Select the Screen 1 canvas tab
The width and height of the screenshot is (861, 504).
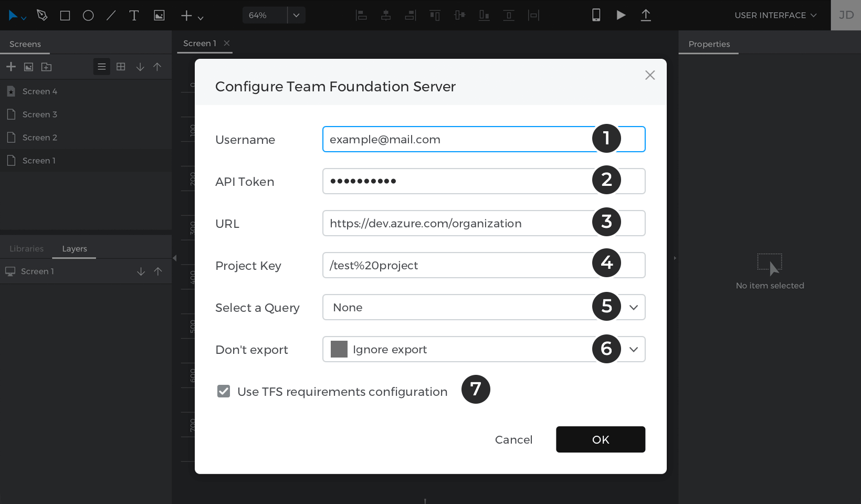point(199,44)
